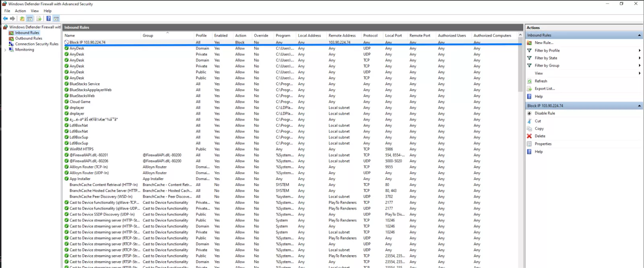The image size is (644, 268).
Task: Click the New Rule icon in Actions
Action: [530, 43]
